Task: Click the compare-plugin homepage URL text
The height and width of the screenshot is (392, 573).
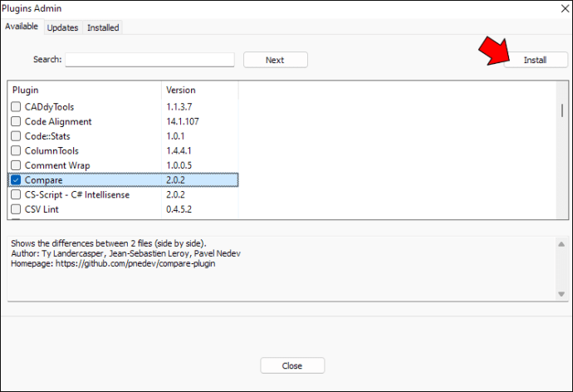Action: click(135, 264)
